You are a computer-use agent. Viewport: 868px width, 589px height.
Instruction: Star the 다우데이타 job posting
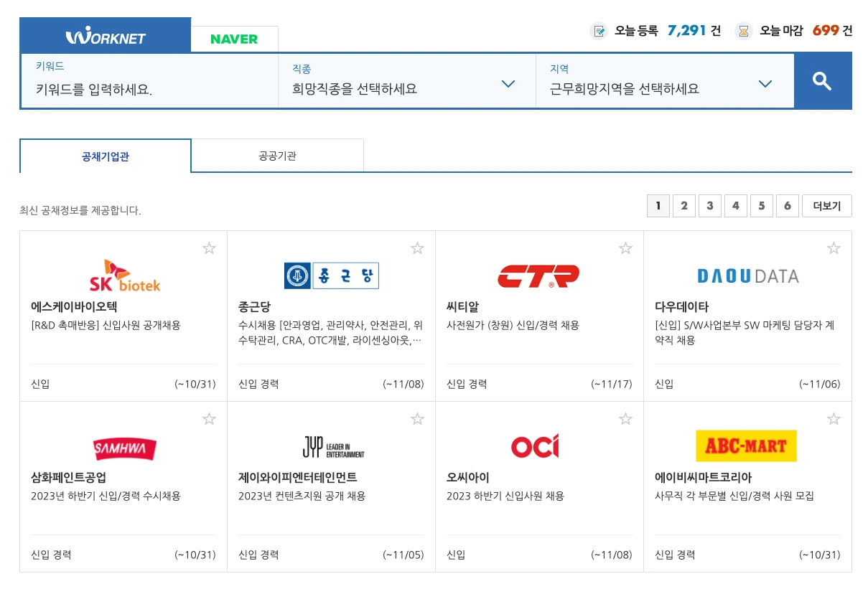[834, 248]
